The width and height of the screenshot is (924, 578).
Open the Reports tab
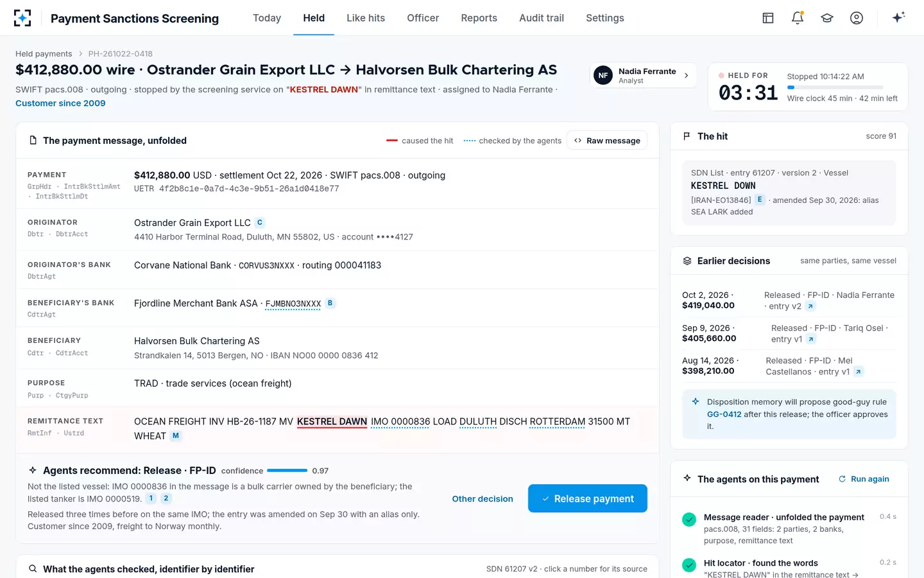(x=479, y=18)
